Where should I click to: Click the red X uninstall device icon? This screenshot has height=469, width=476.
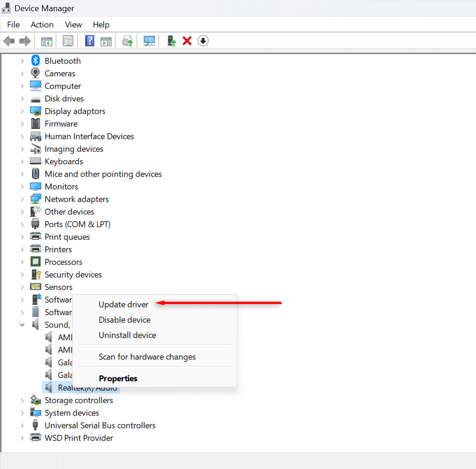(187, 41)
